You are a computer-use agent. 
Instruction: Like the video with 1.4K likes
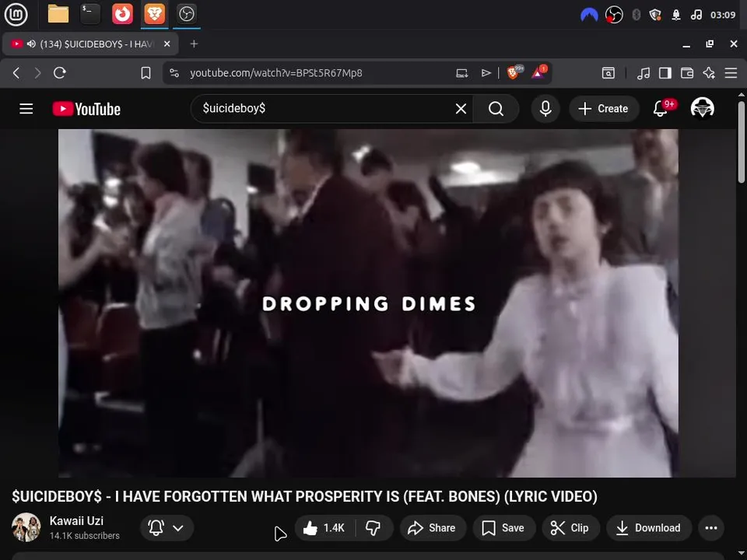325,527
